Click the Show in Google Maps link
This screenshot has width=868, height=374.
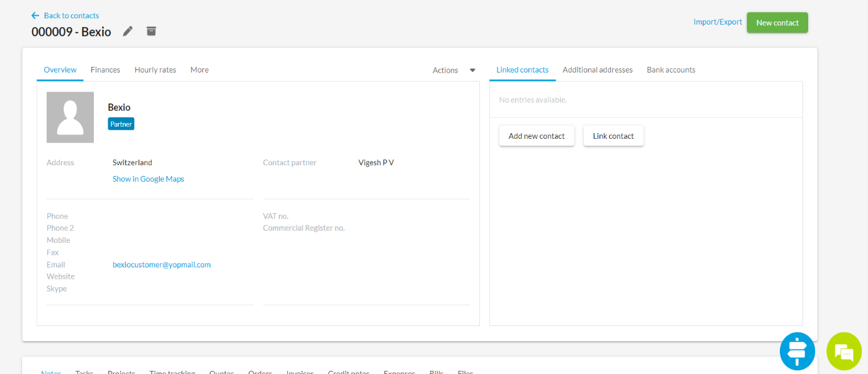pyautogui.click(x=149, y=179)
